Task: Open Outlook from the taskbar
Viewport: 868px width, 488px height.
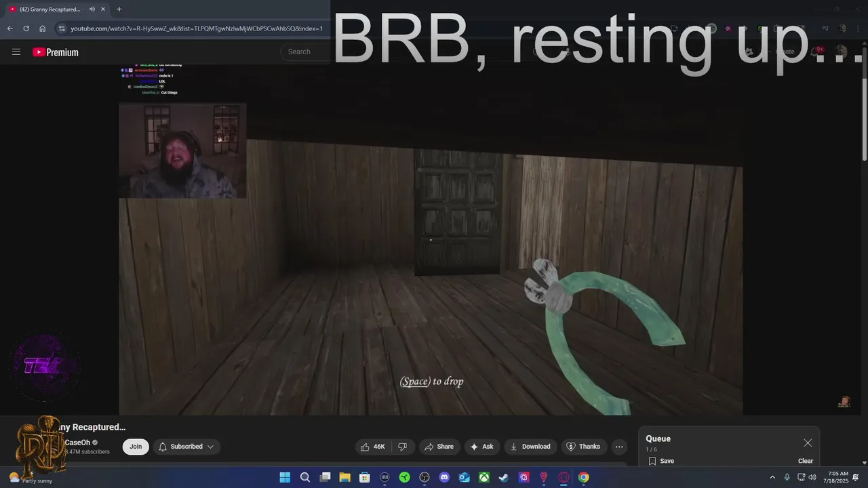Action: (x=465, y=477)
